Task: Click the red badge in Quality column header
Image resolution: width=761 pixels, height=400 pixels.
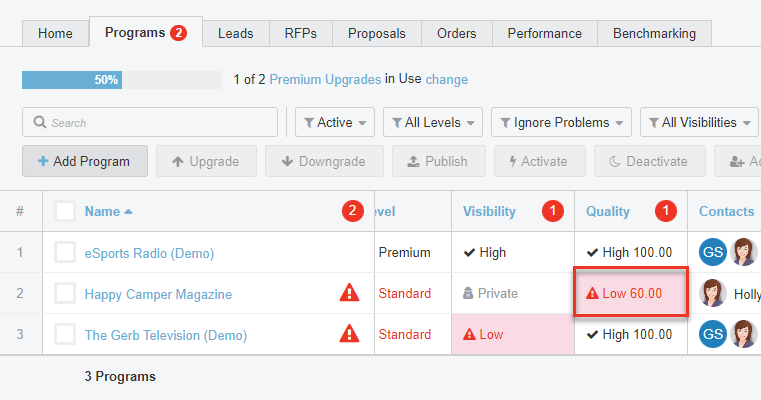Action: pos(665,211)
